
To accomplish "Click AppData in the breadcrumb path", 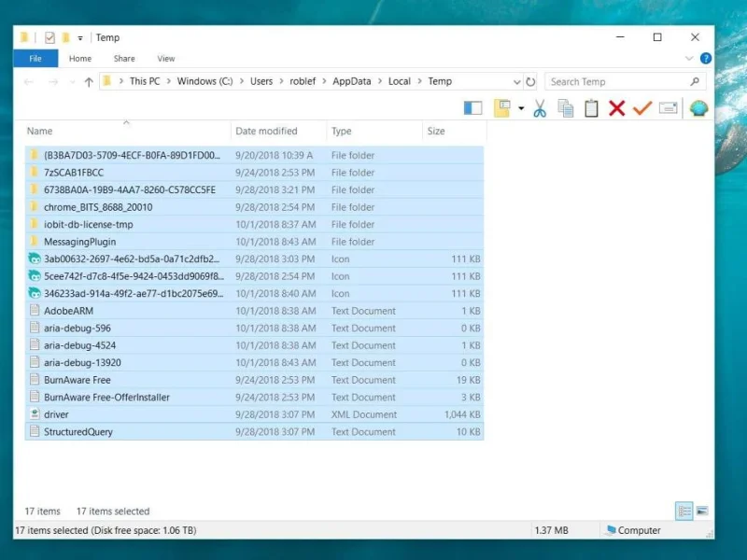I will pyautogui.click(x=352, y=81).
